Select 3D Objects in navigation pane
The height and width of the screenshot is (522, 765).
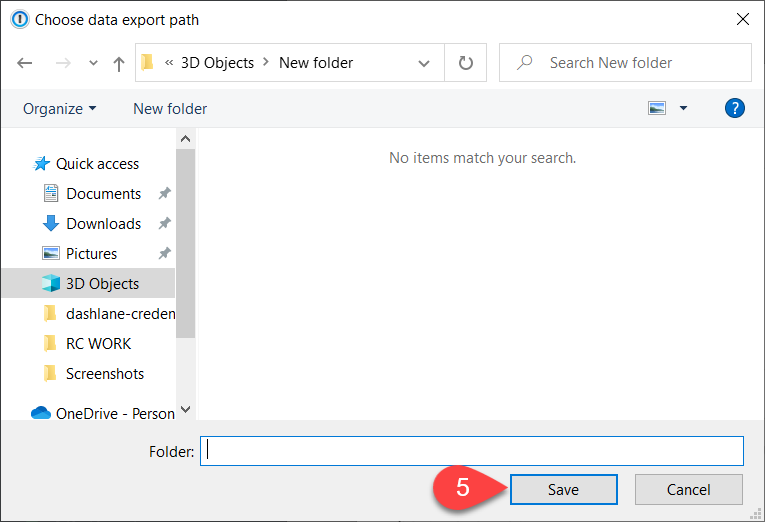click(102, 283)
